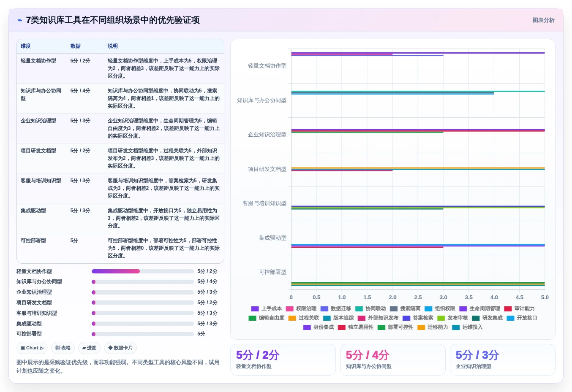572x392 pixels.
Task: Click the 可控部署型 progress bar
Action: tap(143, 334)
